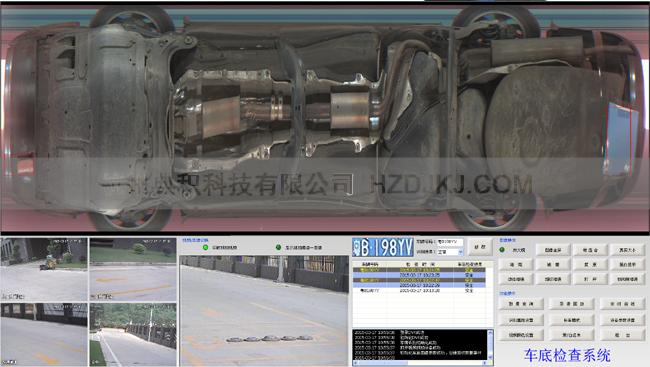This screenshot has width=650, height=367.
Task: Click the inspection time column header
Action: [x=420, y=264]
